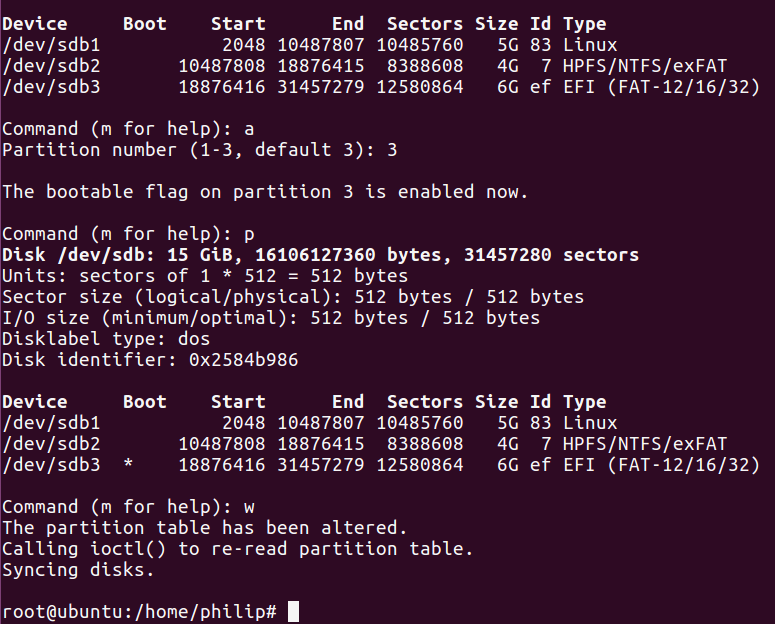Click the 'bootable flag on partition 3' message
This screenshot has width=775, height=624.
[x=265, y=192]
